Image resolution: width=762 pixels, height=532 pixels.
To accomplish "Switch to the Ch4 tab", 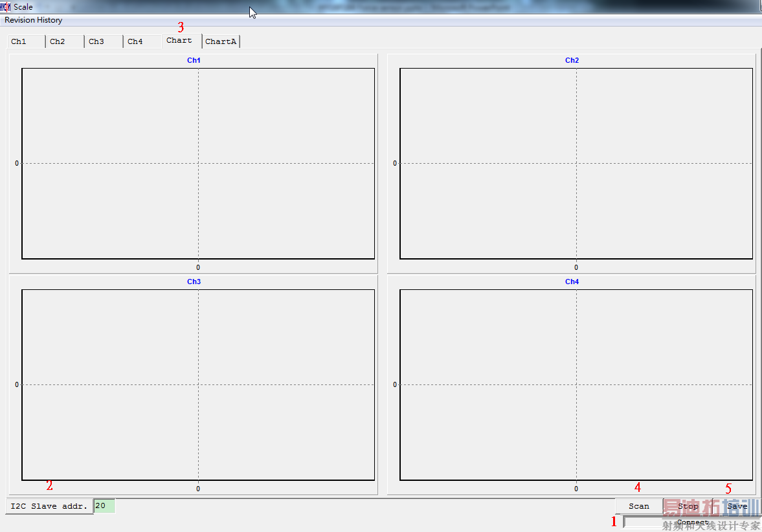I will 143,41.
